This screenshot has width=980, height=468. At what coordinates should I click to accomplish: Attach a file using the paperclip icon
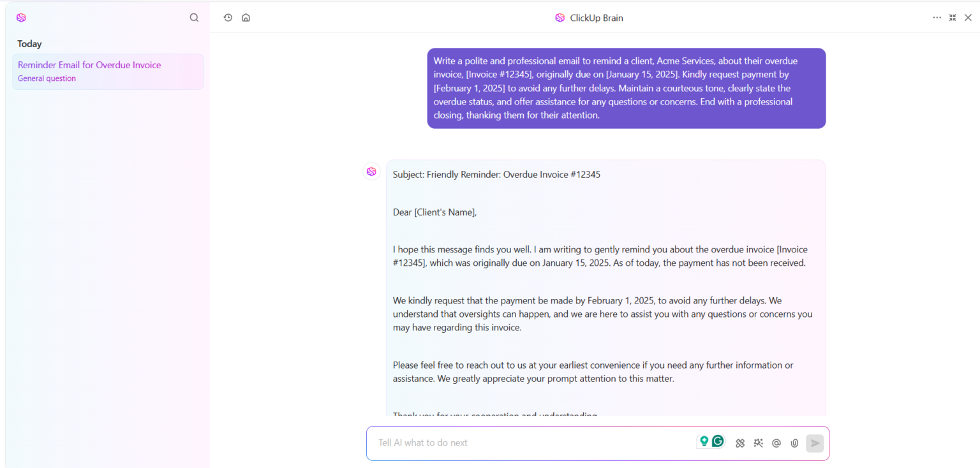tap(794, 442)
